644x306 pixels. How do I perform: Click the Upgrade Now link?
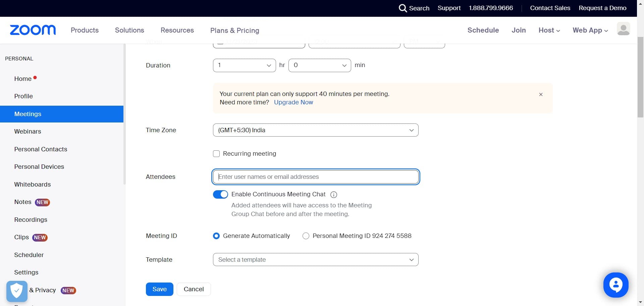[x=293, y=102]
